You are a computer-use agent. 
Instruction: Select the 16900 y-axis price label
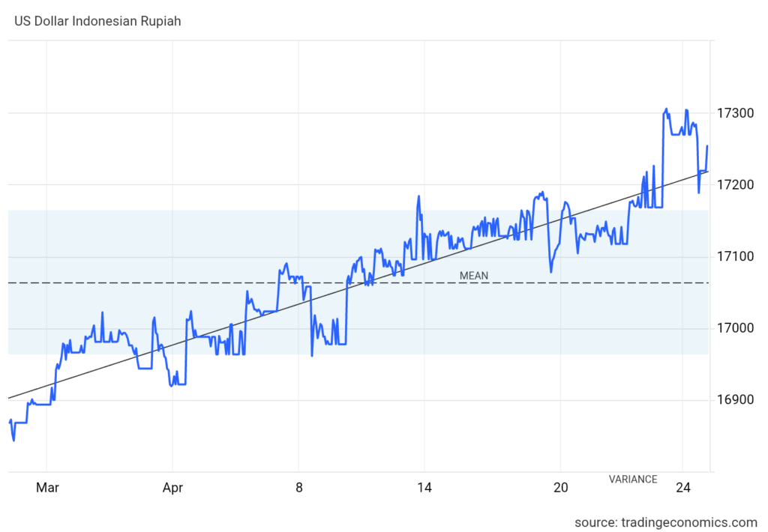click(x=734, y=400)
